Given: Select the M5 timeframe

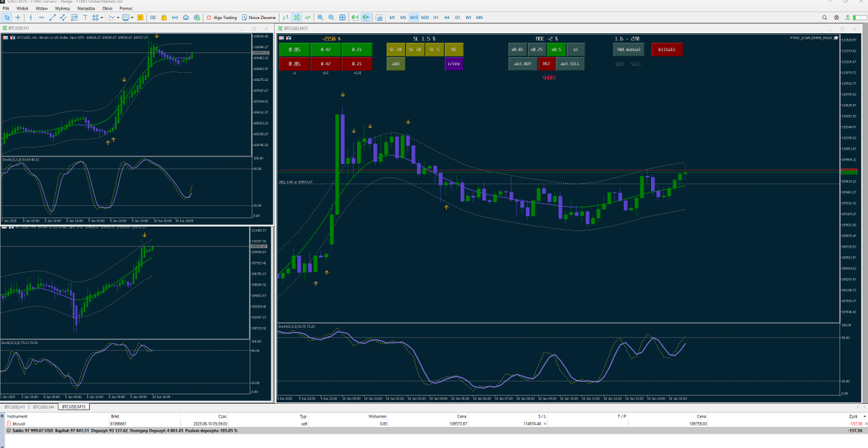Looking at the screenshot, I should click(x=403, y=17).
